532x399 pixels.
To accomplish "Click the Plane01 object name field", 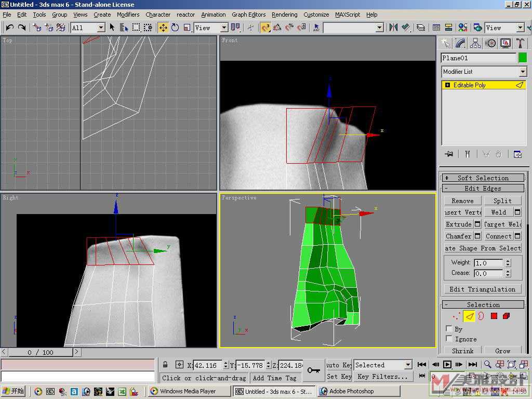I will click(478, 58).
